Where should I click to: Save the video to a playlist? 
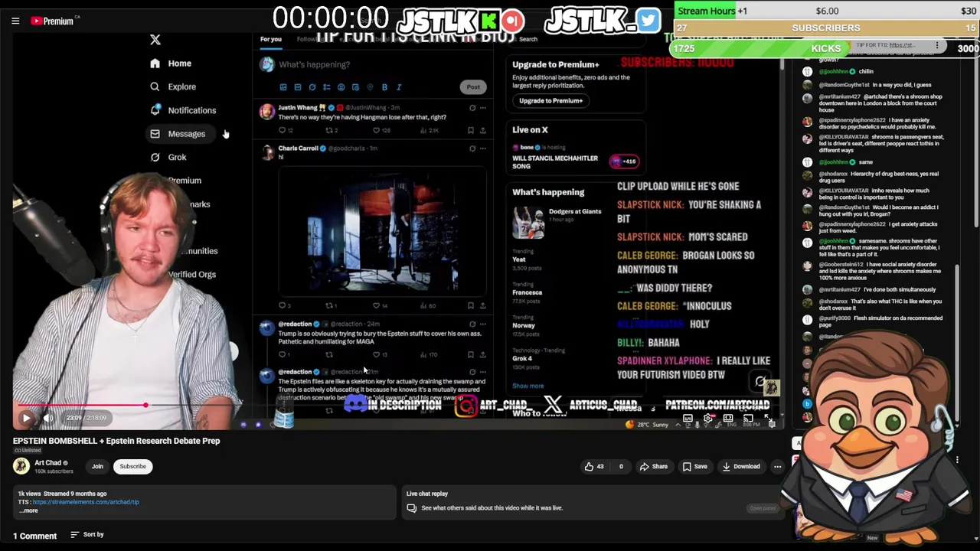[695, 466]
